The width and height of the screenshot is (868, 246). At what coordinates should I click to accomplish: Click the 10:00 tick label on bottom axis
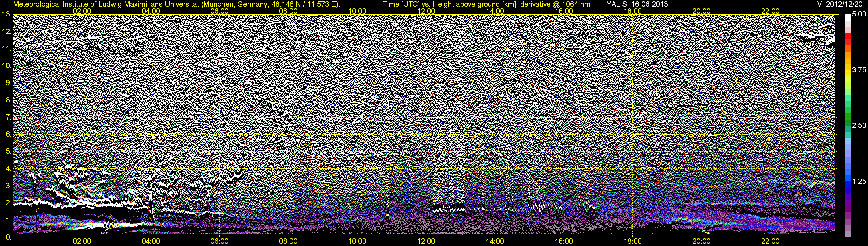(357, 241)
